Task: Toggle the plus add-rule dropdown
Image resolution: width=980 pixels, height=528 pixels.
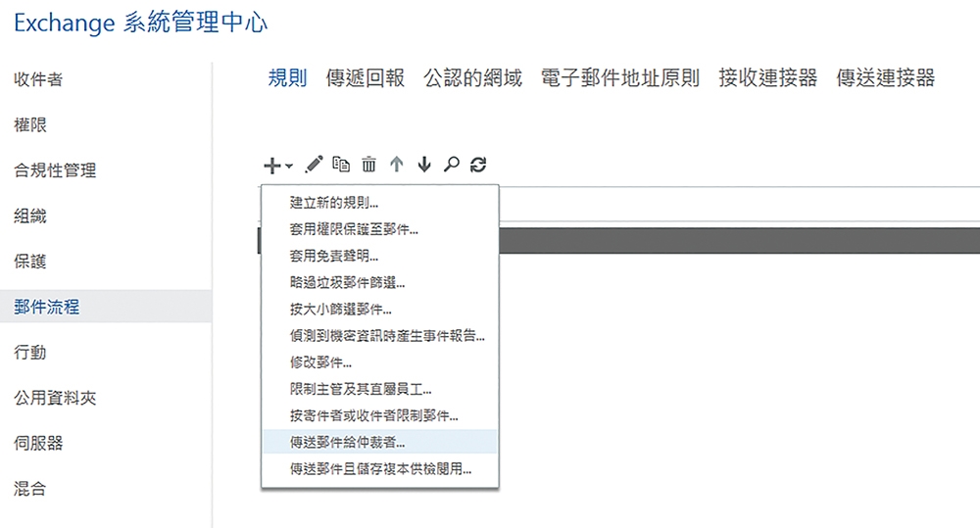Action: click(277, 165)
